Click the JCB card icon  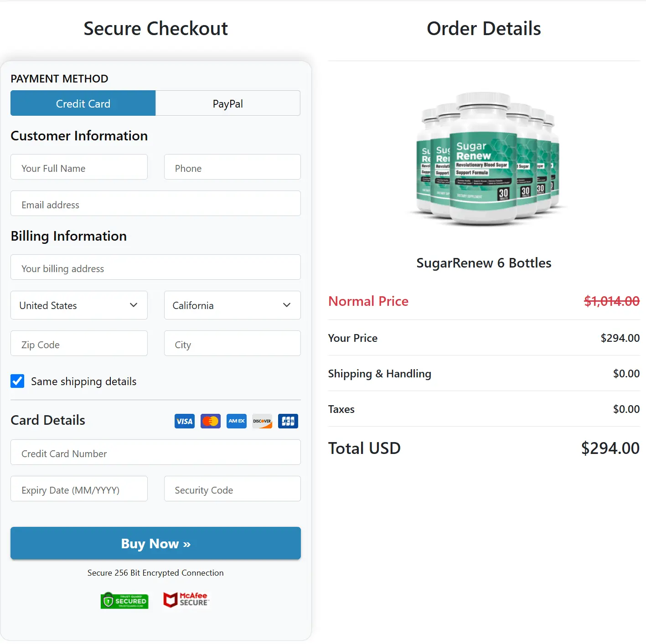pos(288,421)
